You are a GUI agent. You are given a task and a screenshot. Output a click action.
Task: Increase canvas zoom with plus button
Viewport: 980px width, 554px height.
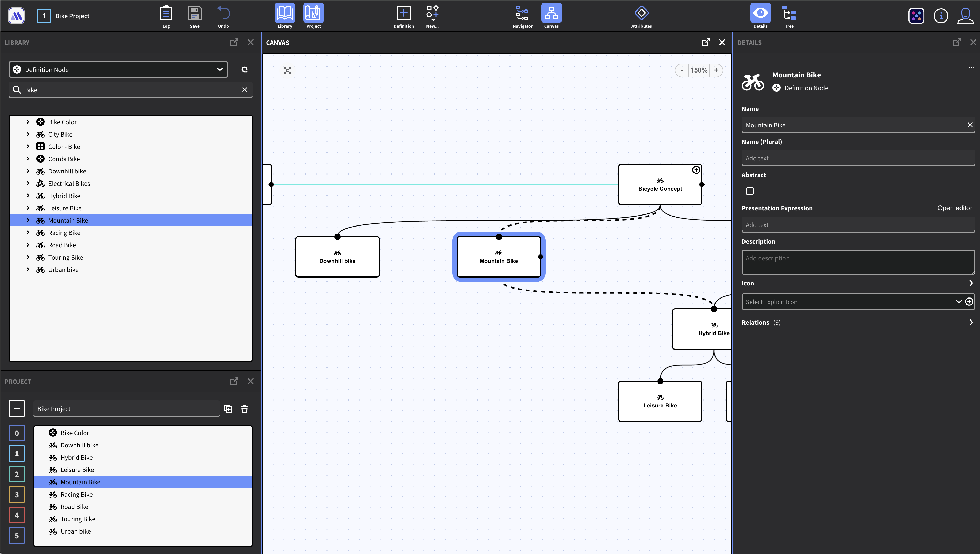click(x=716, y=70)
